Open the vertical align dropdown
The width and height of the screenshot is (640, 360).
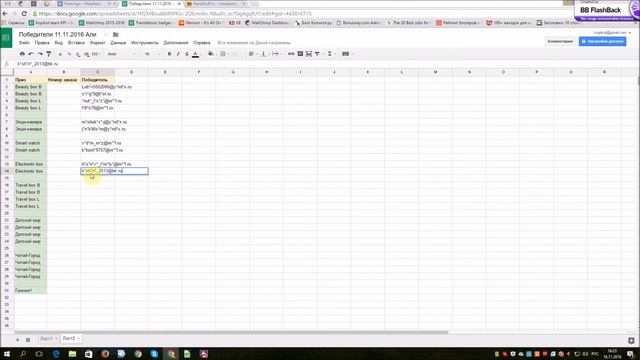coord(264,54)
